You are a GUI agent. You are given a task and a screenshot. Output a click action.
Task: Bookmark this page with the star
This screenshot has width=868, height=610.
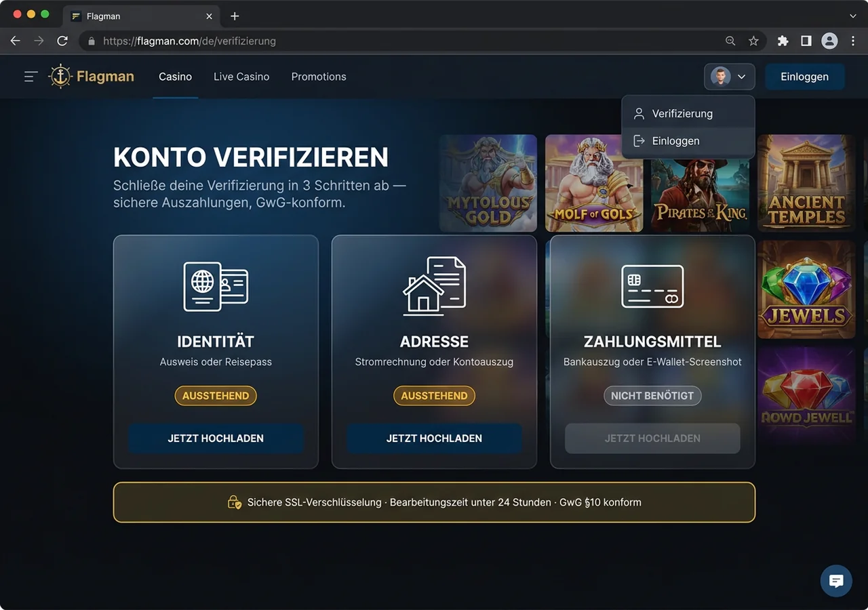[x=753, y=41]
